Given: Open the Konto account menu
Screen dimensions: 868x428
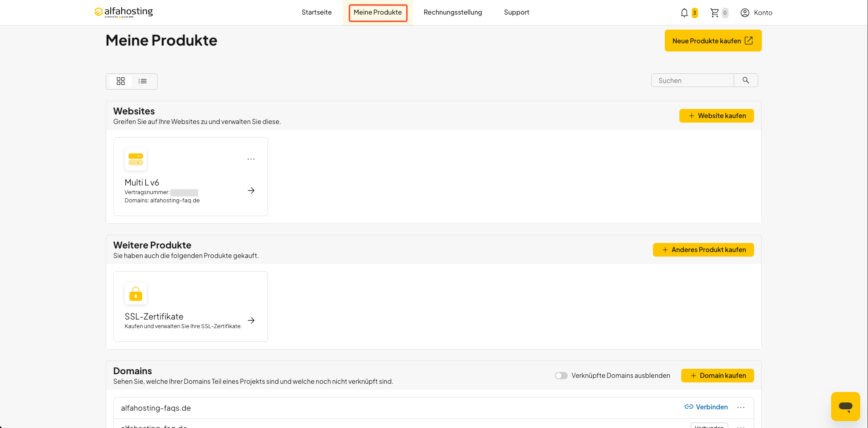Looking at the screenshot, I should pos(756,13).
